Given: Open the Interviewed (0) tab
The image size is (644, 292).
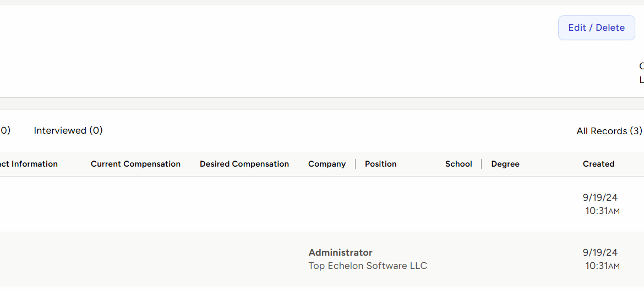Looking at the screenshot, I should click(x=68, y=130).
